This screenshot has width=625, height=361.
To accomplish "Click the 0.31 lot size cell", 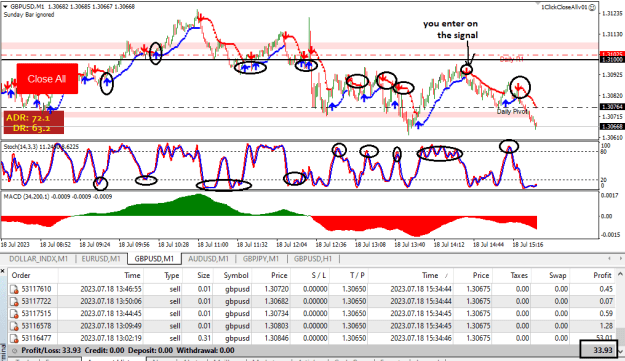I will click(x=204, y=339).
